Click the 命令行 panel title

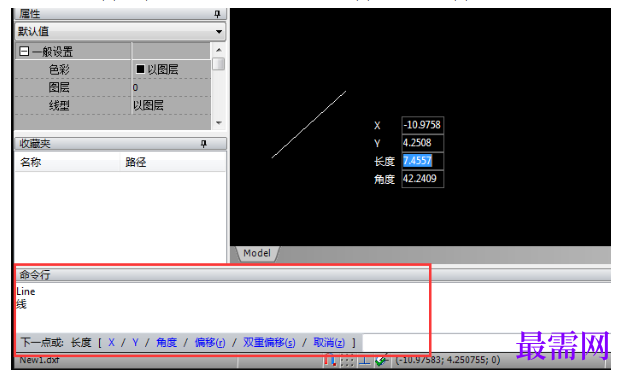coord(35,275)
